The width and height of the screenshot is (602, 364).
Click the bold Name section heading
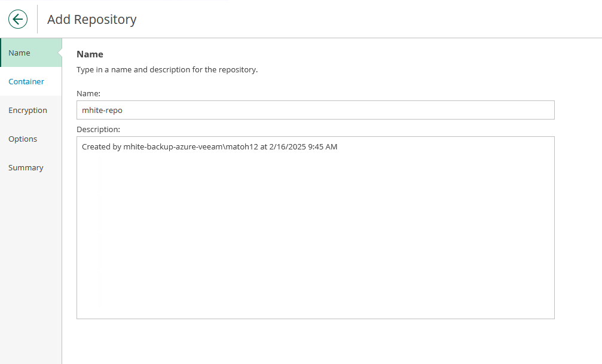(x=90, y=54)
